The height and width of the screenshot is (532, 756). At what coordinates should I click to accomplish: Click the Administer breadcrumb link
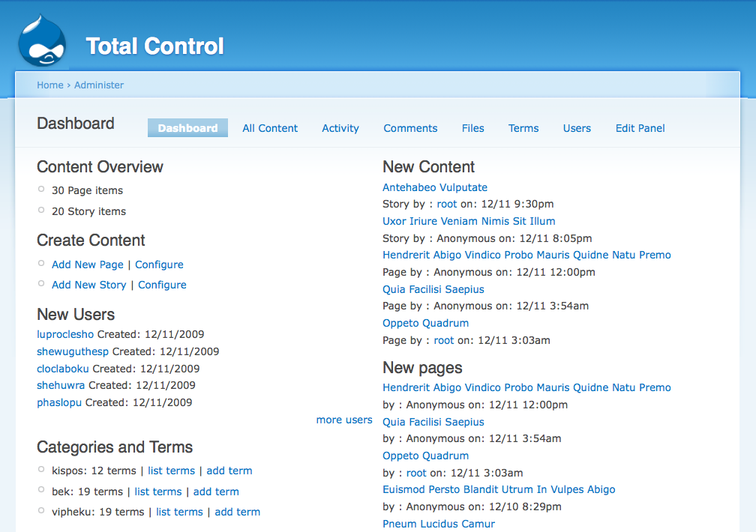click(98, 85)
